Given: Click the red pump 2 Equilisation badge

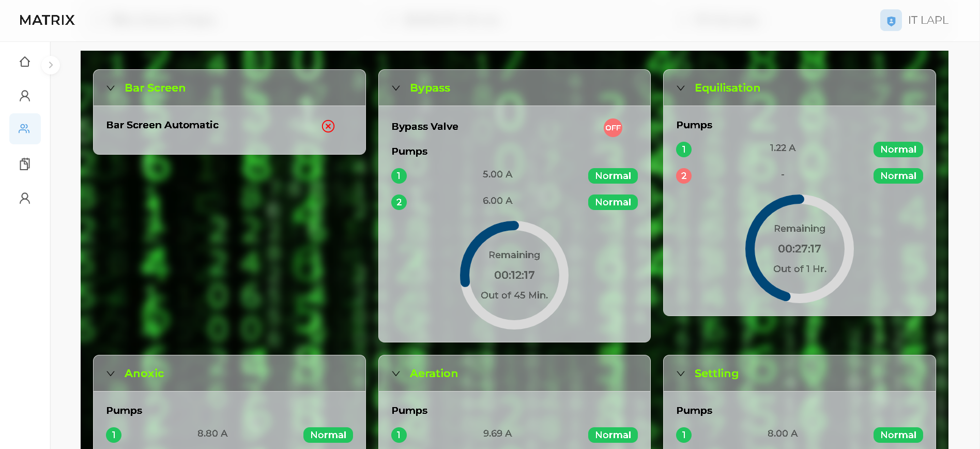Looking at the screenshot, I should pyautogui.click(x=683, y=176).
